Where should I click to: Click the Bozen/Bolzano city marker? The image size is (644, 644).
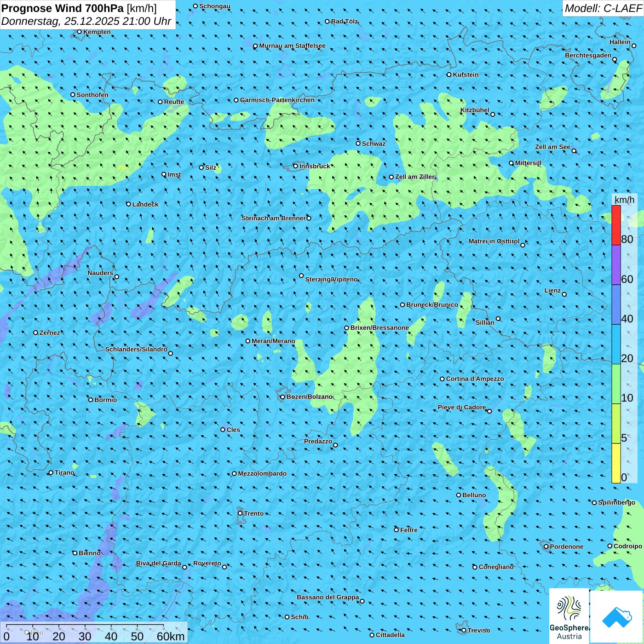point(282,397)
